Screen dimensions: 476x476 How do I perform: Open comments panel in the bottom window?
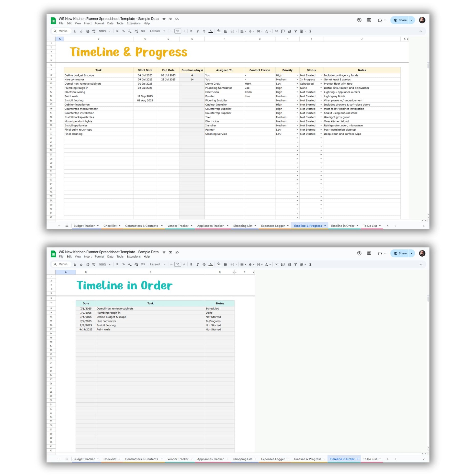click(x=369, y=253)
